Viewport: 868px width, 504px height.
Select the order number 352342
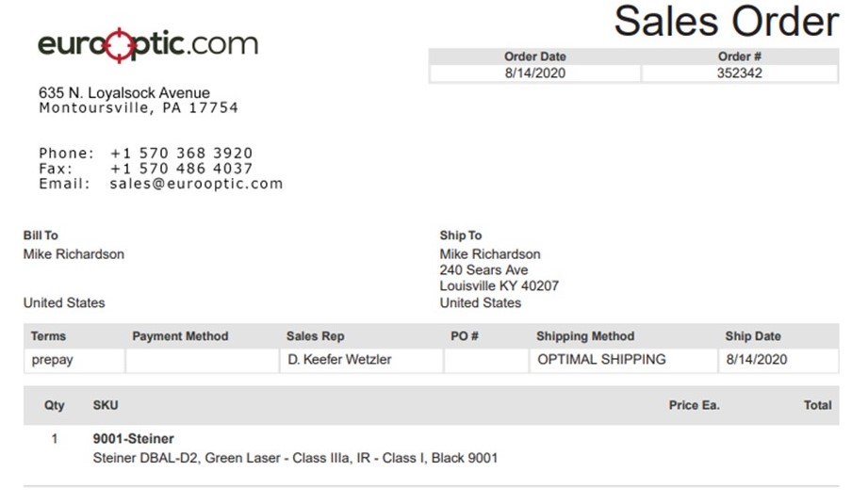tap(740, 73)
